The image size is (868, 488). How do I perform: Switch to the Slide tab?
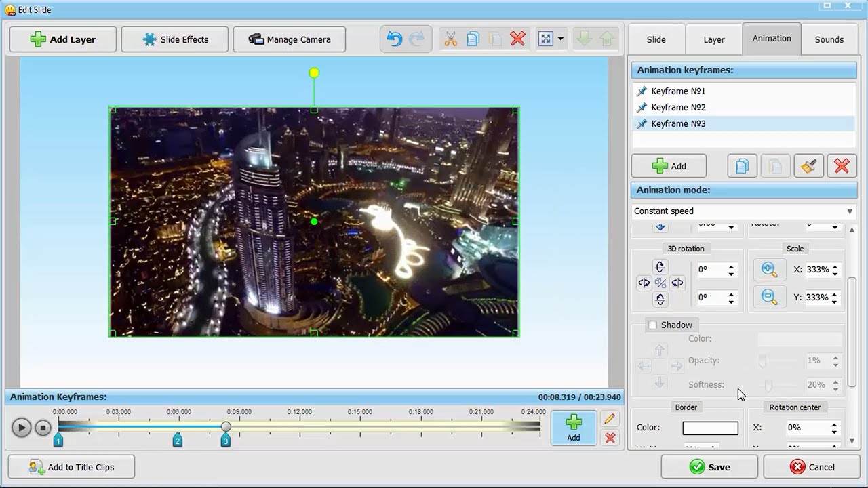[656, 39]
